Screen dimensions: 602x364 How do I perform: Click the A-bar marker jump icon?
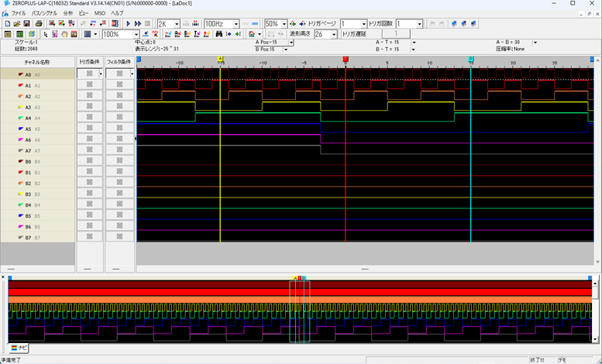click(177, 34)
